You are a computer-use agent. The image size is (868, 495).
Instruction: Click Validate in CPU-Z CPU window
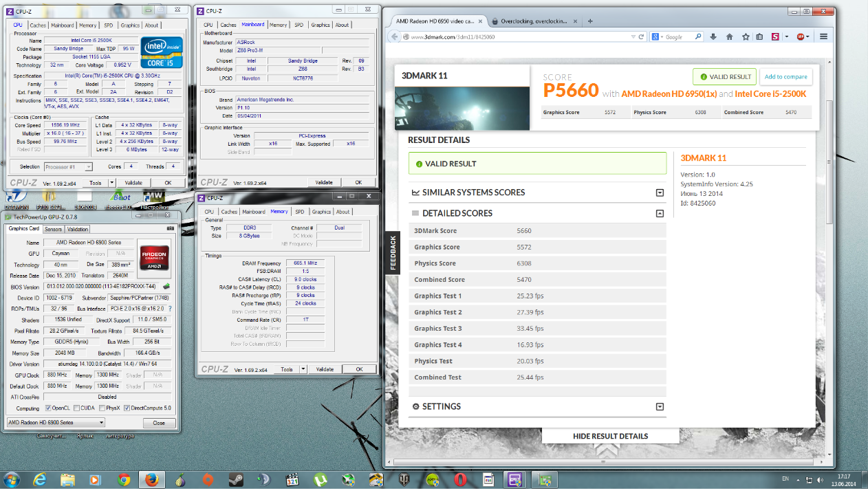pos(133,182)
